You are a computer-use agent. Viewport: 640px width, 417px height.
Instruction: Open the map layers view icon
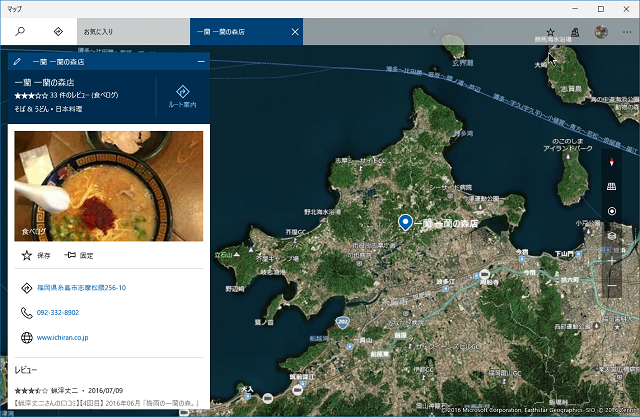click(611, 236)
